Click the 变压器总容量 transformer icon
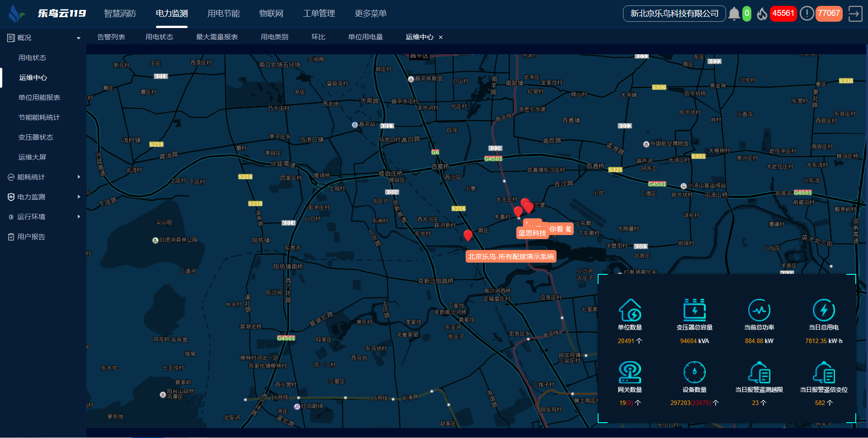This screenshot has width=868, height=438. click(x=694, y=310)
